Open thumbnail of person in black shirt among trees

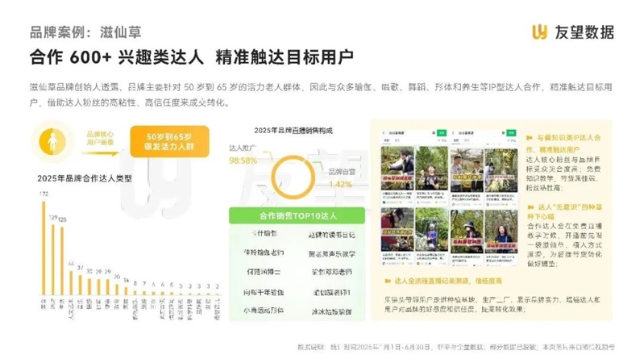(x=432, y=169)
